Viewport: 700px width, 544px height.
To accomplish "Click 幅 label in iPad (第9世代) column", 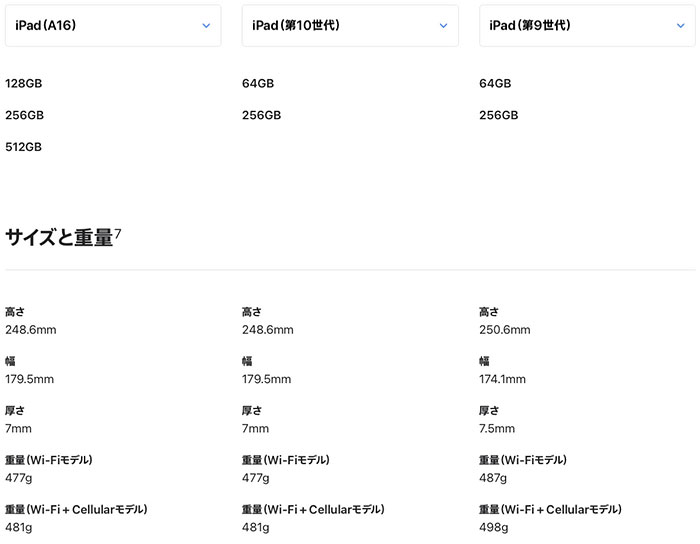I will click(x=484, y=361).
